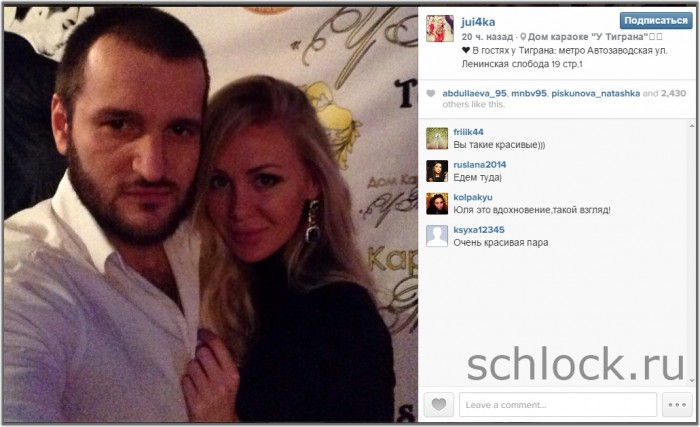The width and height of the screenshot is (700, 427).
Task: Open abdullaeva_95 profile from likes
Action: (x=474, y=93)
